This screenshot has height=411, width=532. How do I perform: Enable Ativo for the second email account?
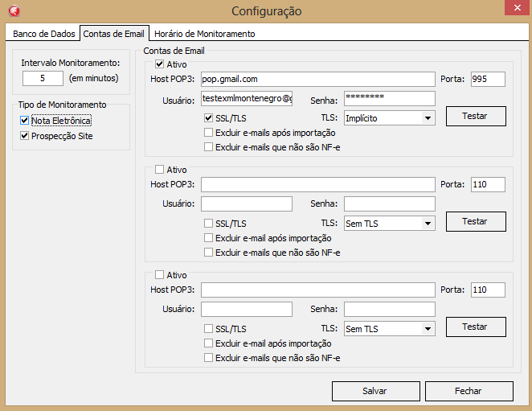point(160,170)
